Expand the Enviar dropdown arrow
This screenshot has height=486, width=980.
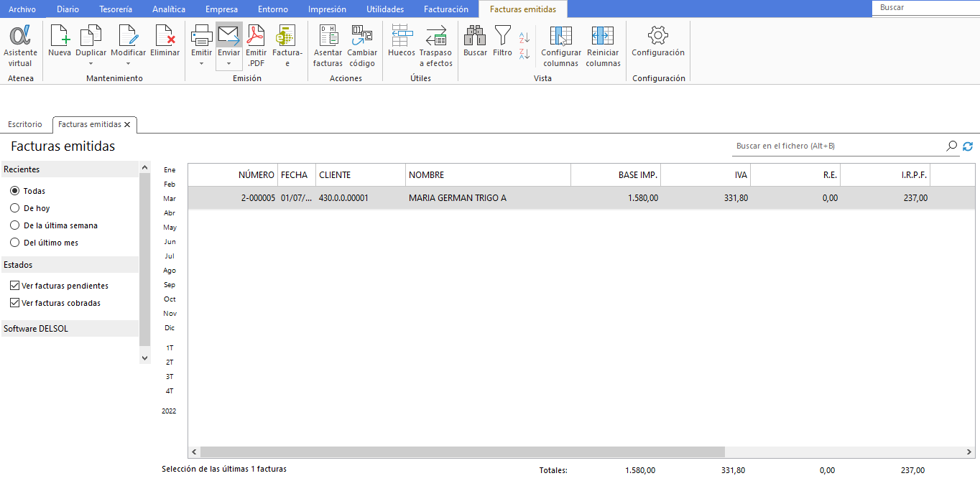[x=228, y=63]
